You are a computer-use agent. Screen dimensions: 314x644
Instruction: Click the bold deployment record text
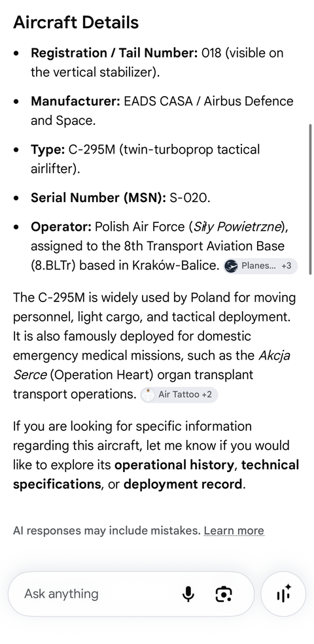click(x=183, y=484)
